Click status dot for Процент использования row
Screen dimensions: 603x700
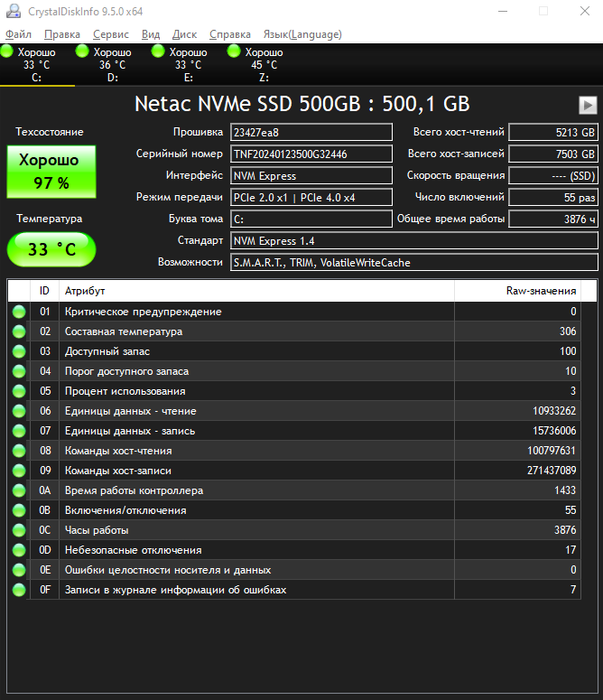19,391
